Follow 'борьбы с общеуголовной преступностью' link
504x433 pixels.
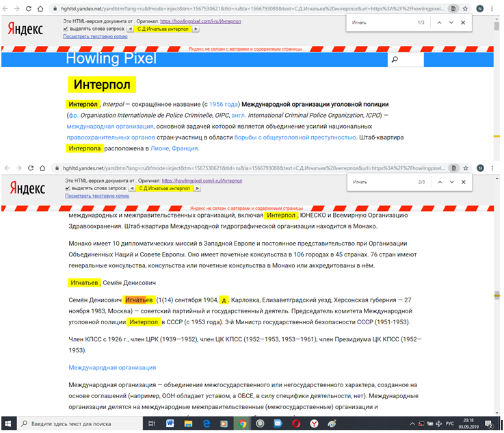(x=295, y=137)
